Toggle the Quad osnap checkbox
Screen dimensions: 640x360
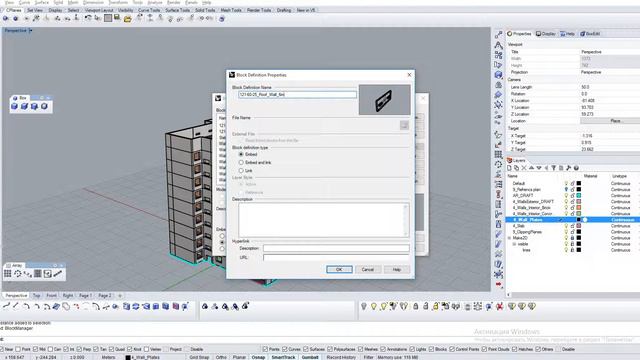[x=111, y=349]
